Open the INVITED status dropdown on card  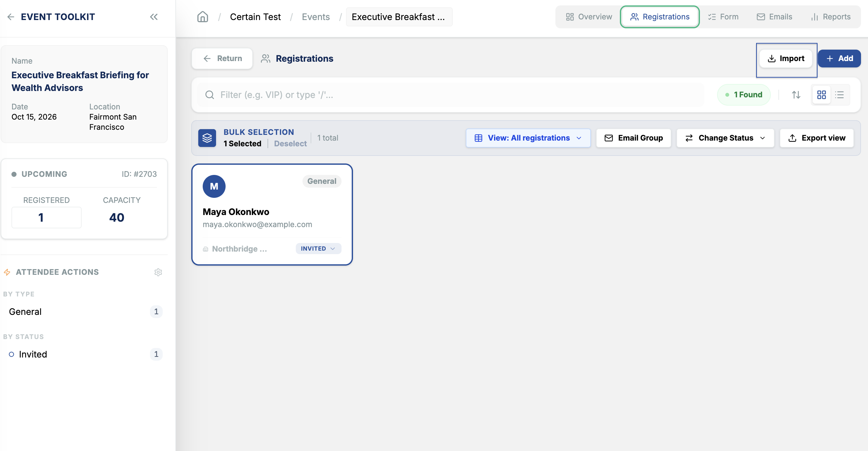point(318,249)
